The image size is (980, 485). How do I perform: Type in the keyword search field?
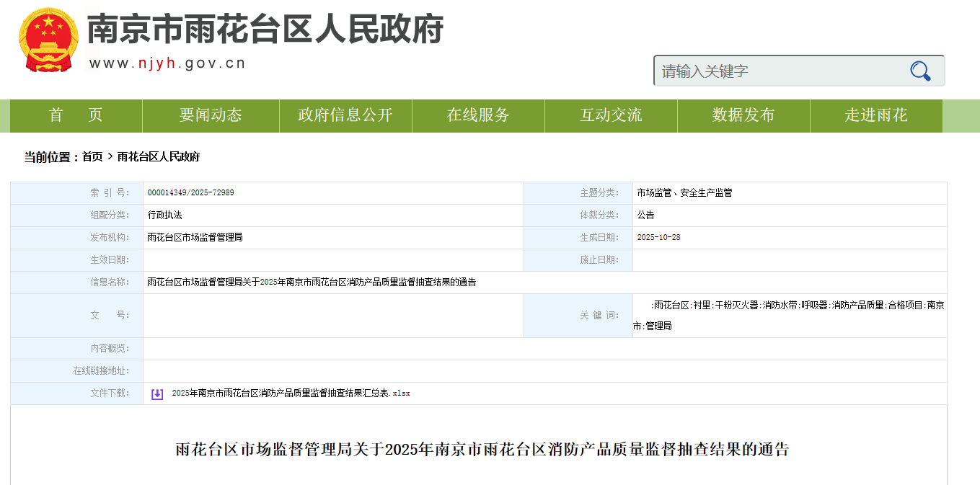pyautogui.click(x=779, y=71)
